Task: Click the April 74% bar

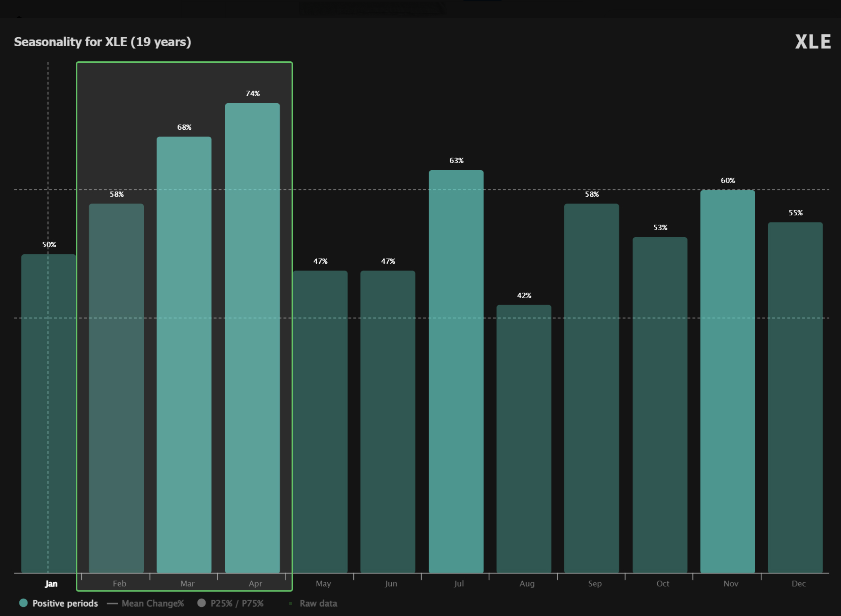Action: (252, 338)
